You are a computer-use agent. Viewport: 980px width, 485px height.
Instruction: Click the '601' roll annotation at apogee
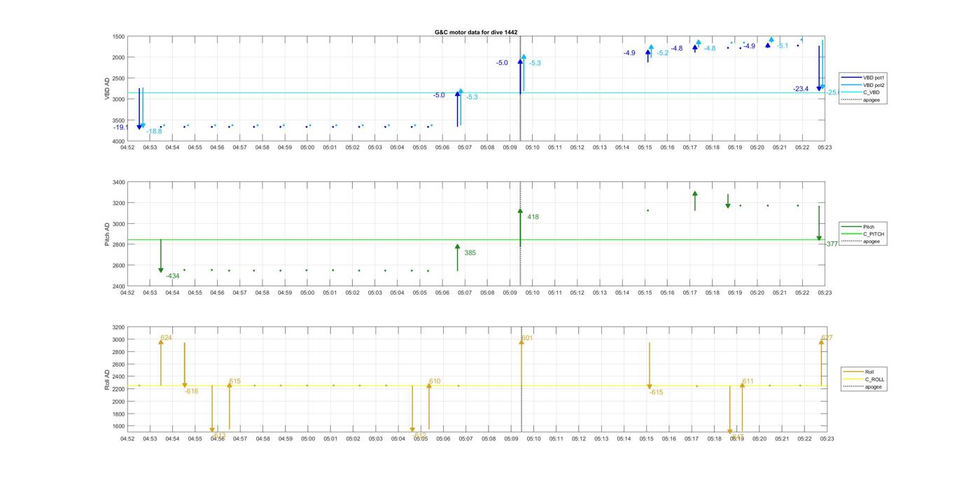tap(527, 338)
